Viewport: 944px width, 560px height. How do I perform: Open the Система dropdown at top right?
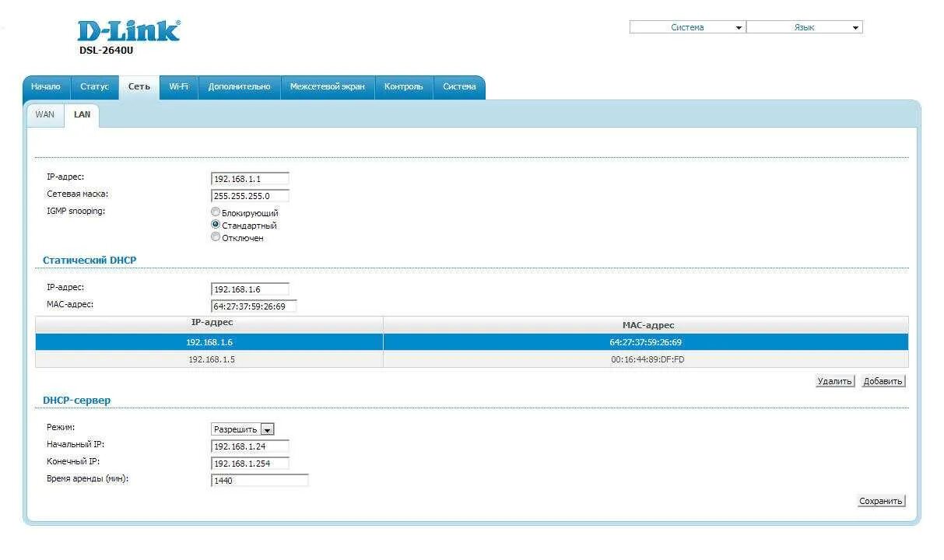pyautogui.click(x=687, y=27)
